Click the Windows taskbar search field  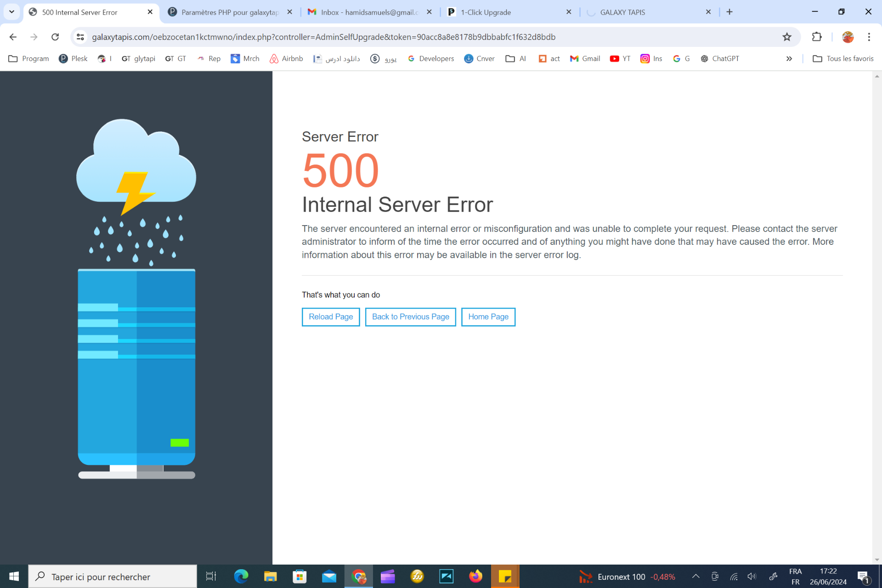(113, 577)
